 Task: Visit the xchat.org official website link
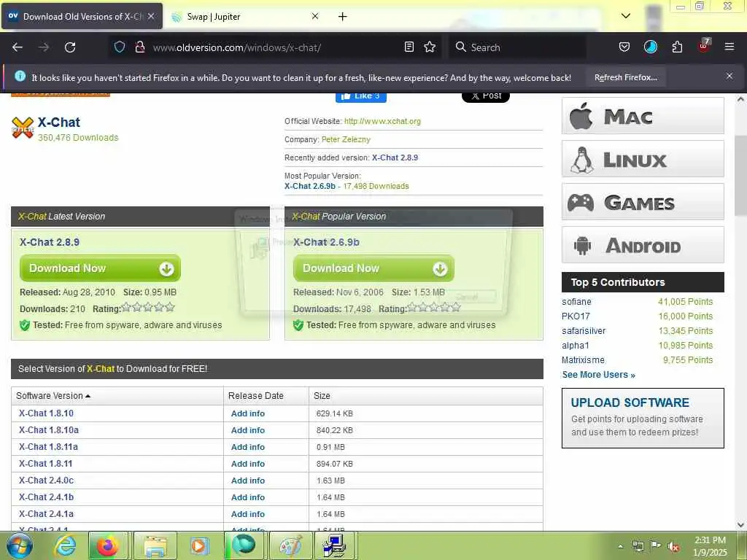click(x=382, y=121)
